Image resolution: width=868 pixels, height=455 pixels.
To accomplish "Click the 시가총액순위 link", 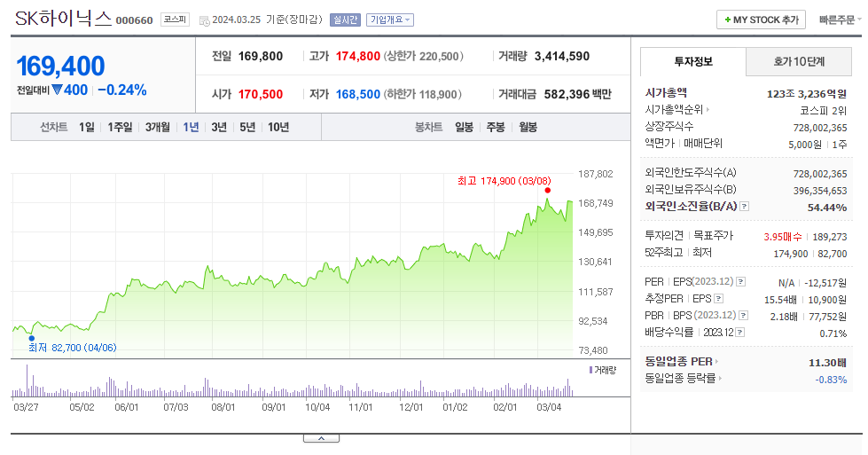I will [674, 110].
